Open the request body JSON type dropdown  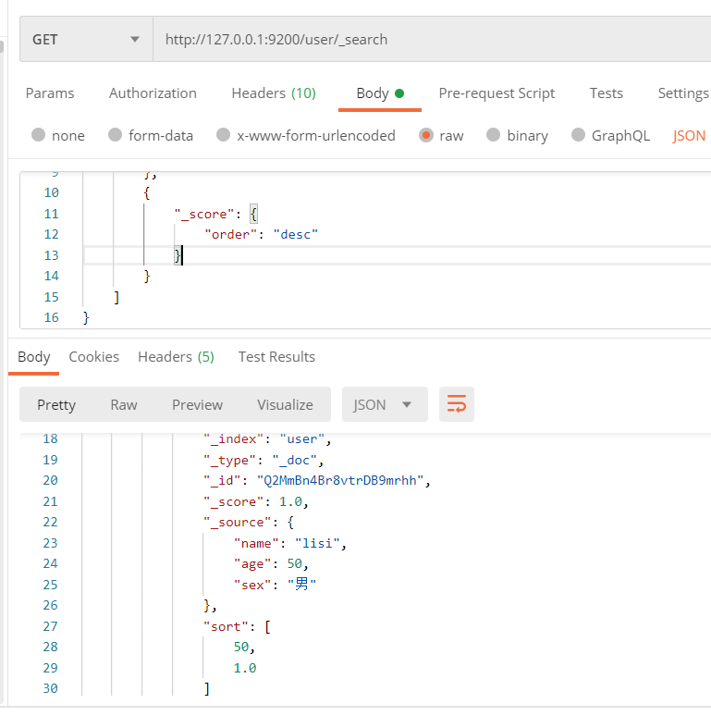pos(689,135)
